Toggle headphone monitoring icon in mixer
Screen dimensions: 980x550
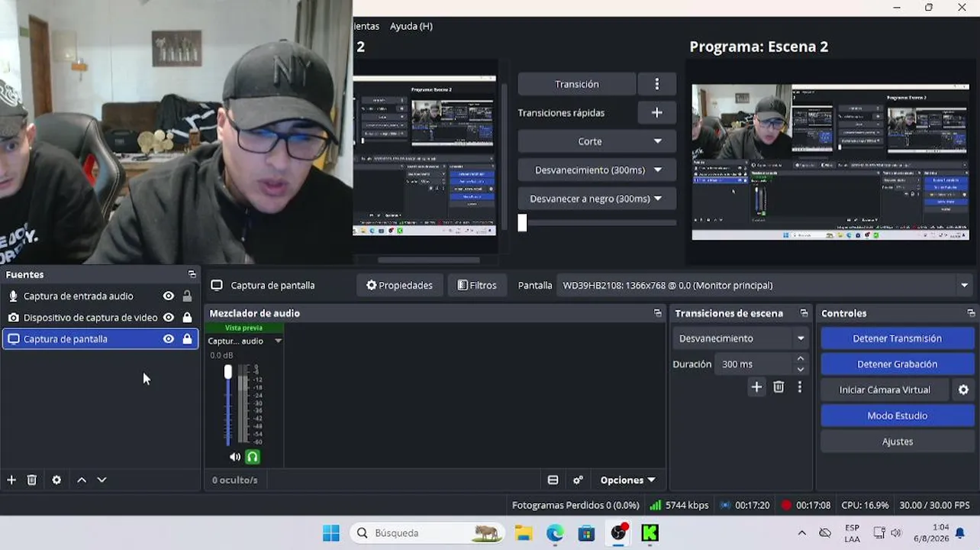(x=253, y=457)
